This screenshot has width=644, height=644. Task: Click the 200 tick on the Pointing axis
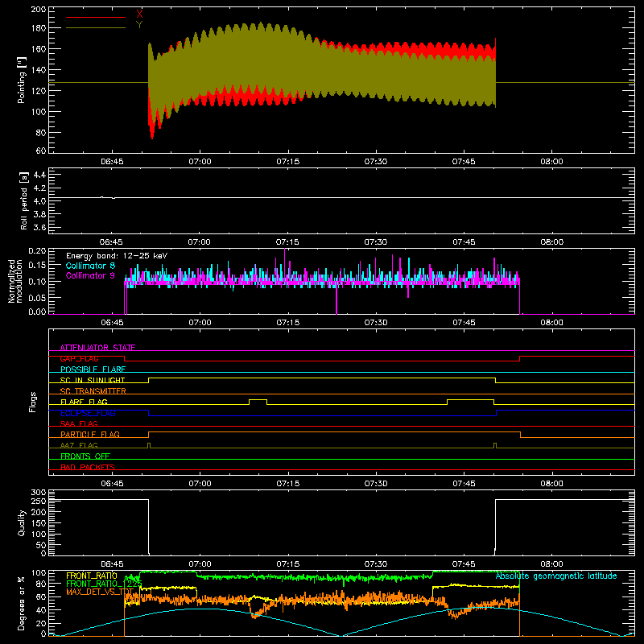click(x=39, y=10)
